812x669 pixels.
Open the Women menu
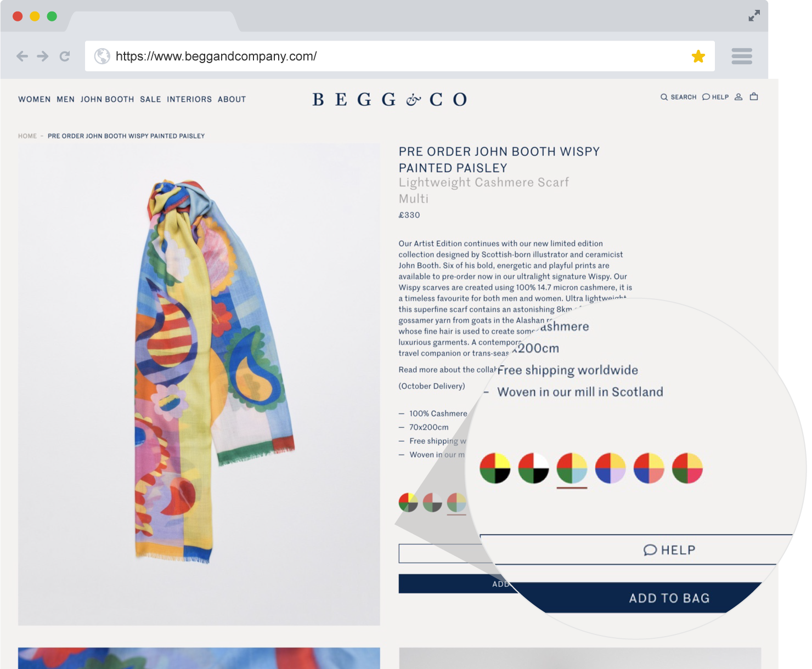[35, 99]
